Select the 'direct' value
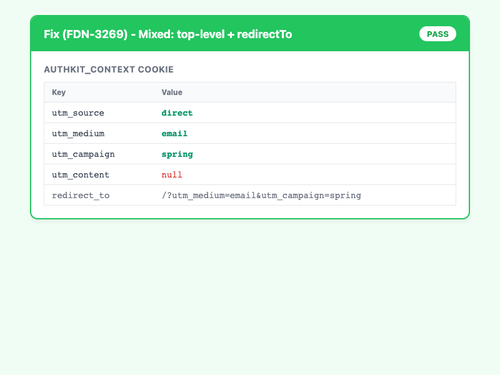Viewport: 500px width, 375px height. coord(177,113)
